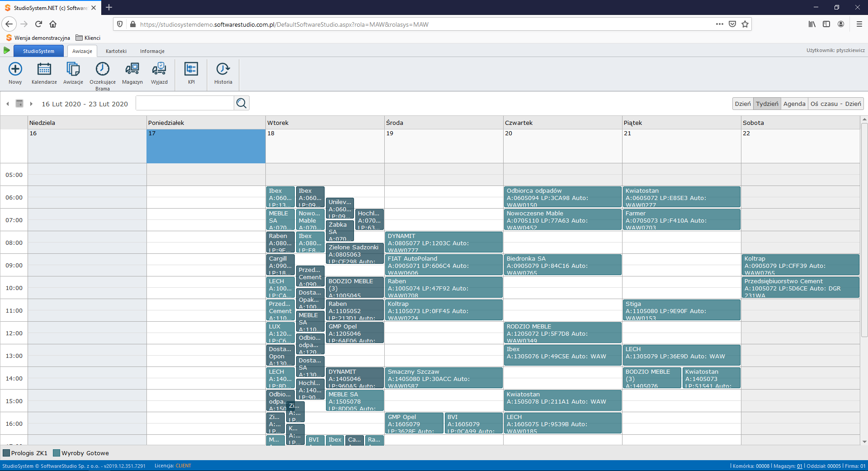This screenshot has height=471, width=868.
Task: Open the Klienci bookmarks folder
Action: tap(88, 38)
